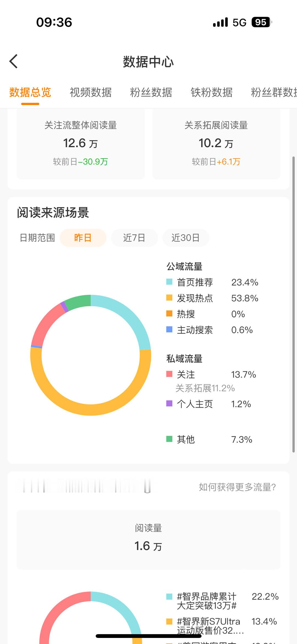The width and height of the screenshot is (297, 644).
Task: Tap the 如何获得更多流量? link
Action: (x=237, y=487)
